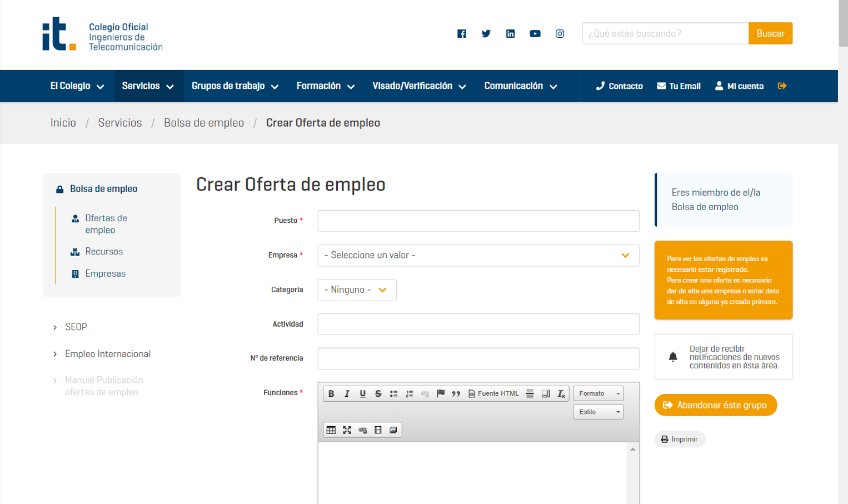Open the Formación menu

[x=325, y=86]
